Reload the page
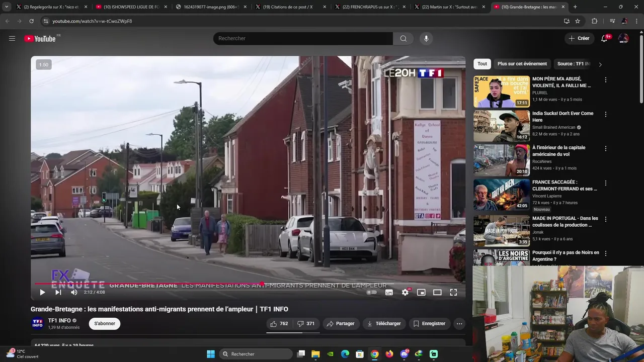The height and width of the screenshot is (362, 644). [x=31, y=21]
